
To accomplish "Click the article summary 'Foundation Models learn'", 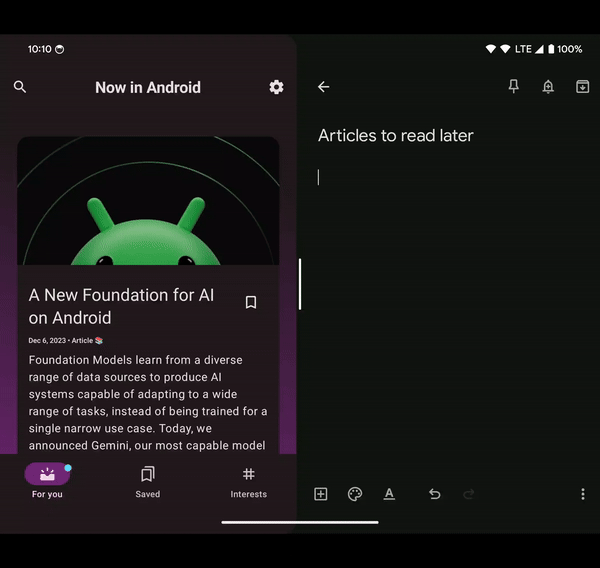I will pyautogui.click(x=148, y=403).
